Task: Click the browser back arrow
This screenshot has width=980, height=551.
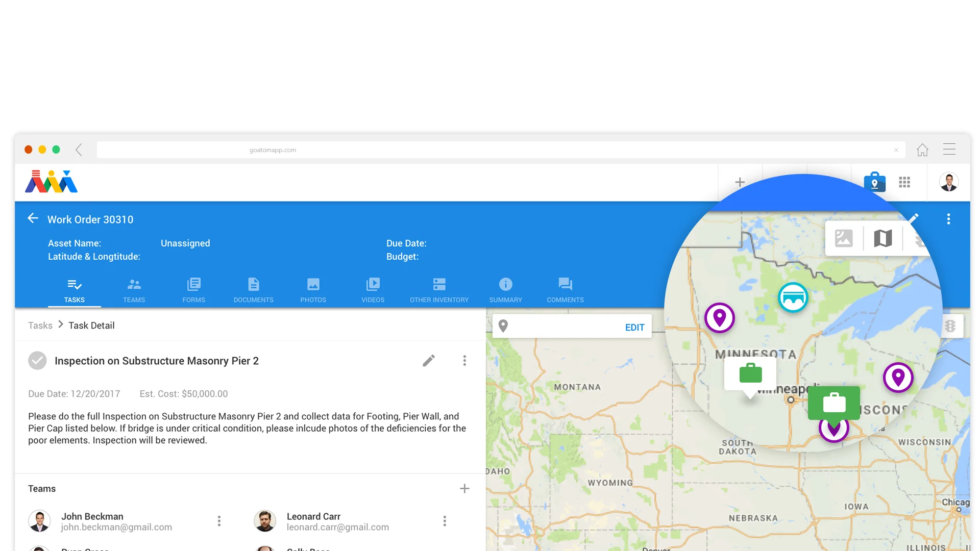Action: (x=79, y=149)
